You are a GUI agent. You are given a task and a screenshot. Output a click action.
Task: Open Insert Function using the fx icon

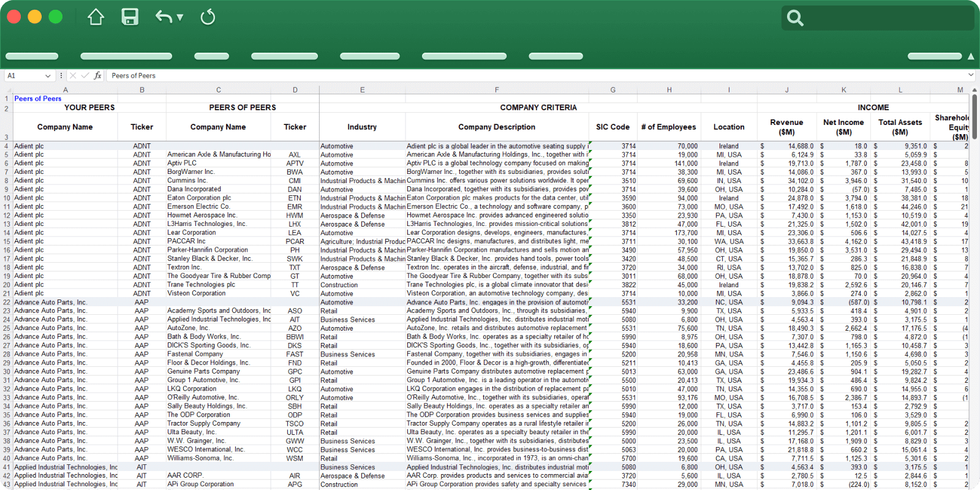[97, 76]
